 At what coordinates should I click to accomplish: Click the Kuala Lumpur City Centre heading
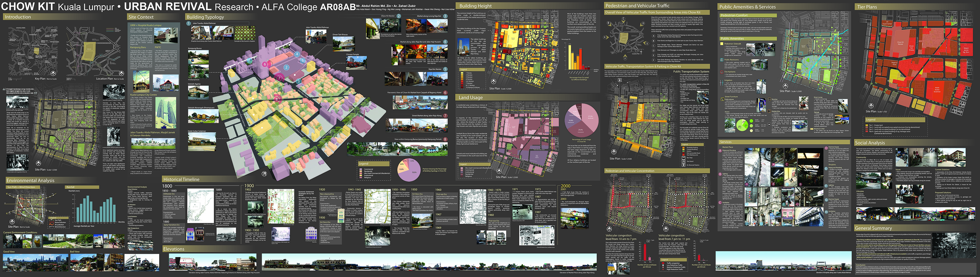tap(143, 95)
